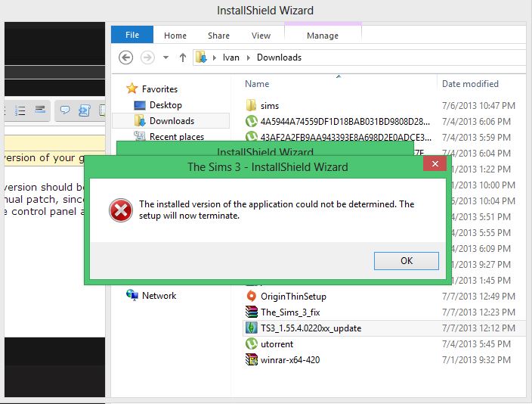The image size is (532, 404).
Task: Sort files by Date modified column
Action: click(470, 84)
